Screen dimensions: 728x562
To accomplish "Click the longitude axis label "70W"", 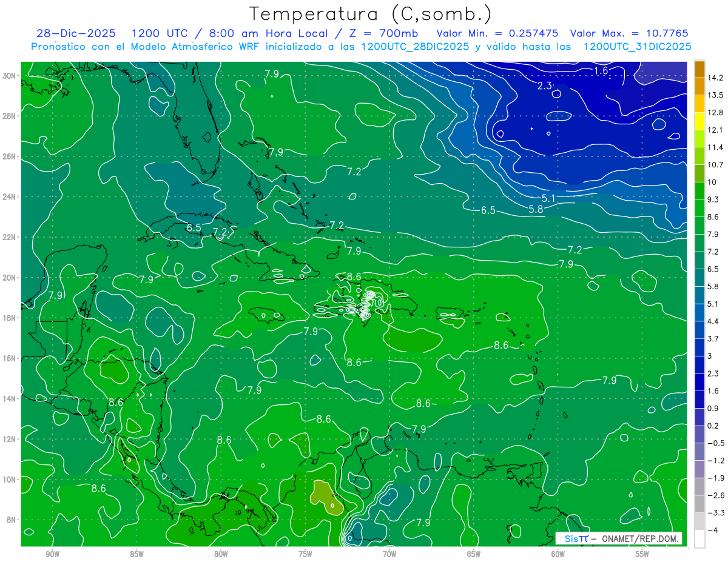I will point(389,554).
